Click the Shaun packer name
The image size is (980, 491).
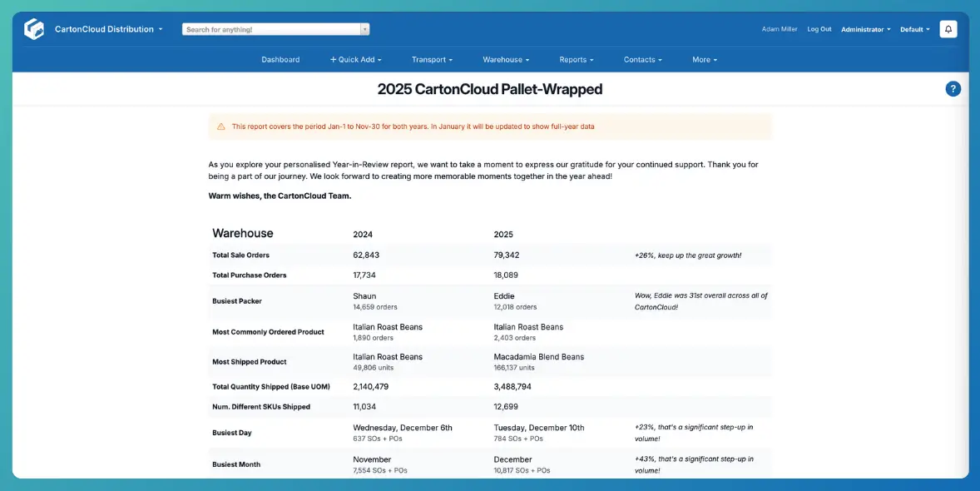pyautogui.click(x=364, y=296)
